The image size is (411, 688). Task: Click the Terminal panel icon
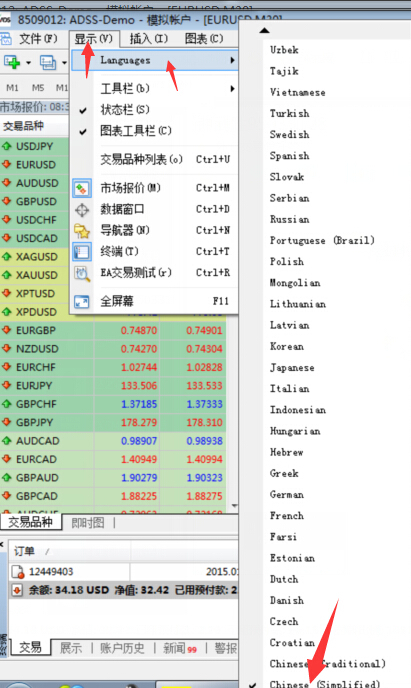[82, 252]
